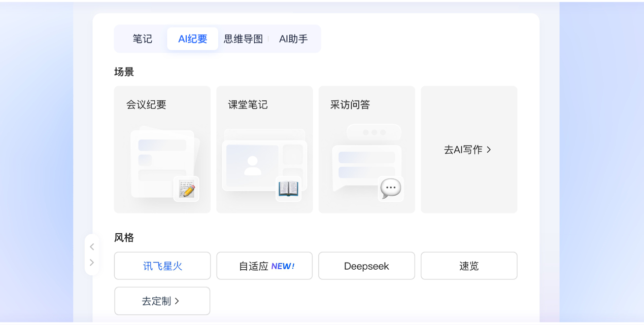Image resolution: width=644 pixels, height=325 pixels.
Task: Pick the 速览 style option
Action: [468, 266]
